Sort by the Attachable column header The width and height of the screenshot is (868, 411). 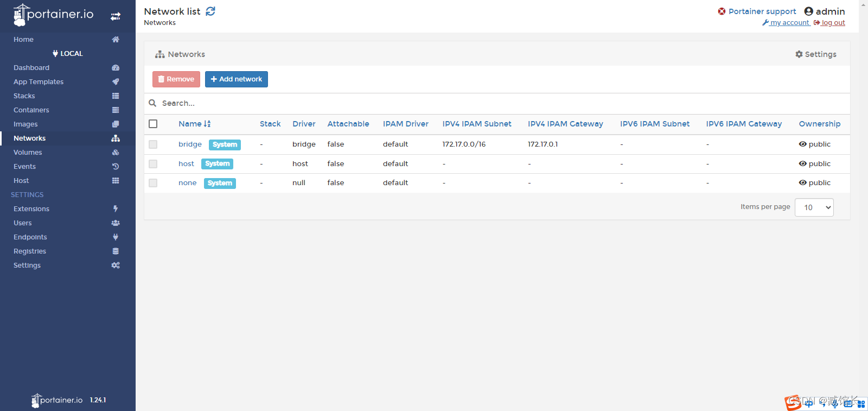coord(348,124)
